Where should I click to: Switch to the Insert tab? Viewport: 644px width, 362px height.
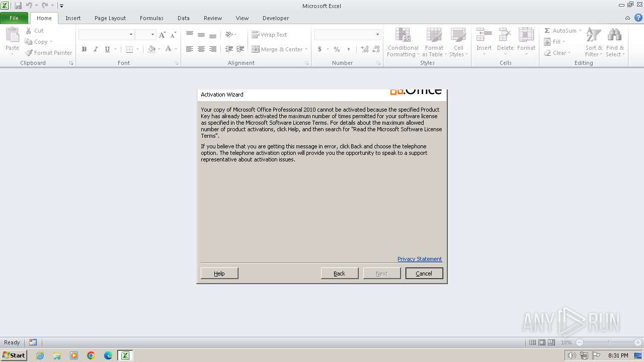(73, 18)
